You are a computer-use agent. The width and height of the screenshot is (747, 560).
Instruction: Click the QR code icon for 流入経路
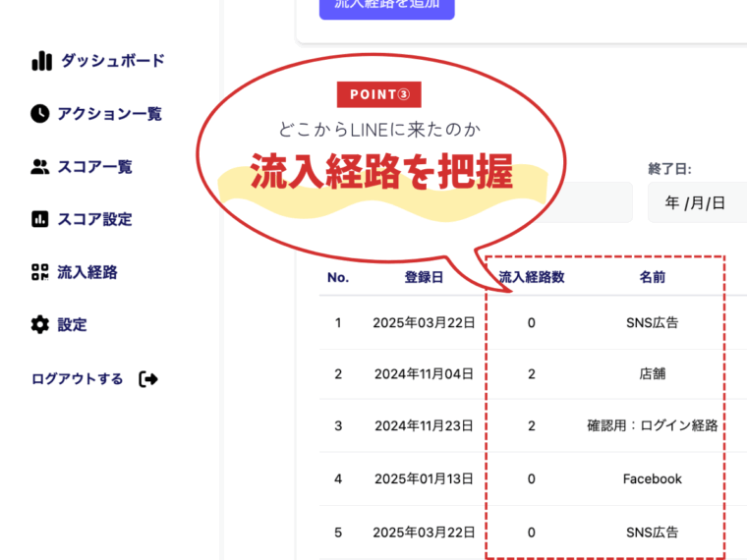pyautogui.click(x=40, y=272)
